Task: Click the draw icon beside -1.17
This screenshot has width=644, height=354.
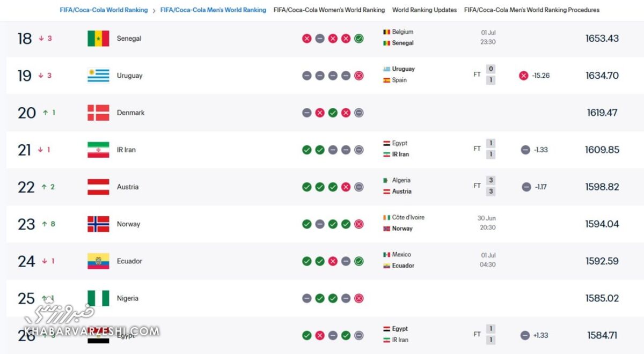Action: (x=526, y=187)
